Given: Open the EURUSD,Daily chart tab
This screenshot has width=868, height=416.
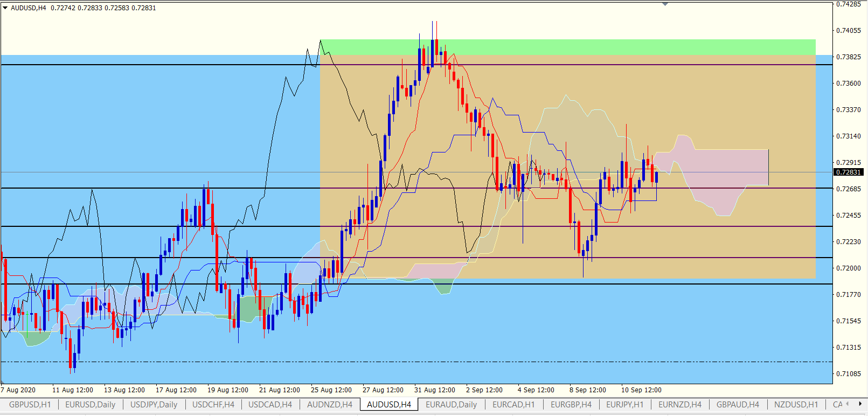Looking at the screenshot, I should pyautogui.click(x=90, y=405).
